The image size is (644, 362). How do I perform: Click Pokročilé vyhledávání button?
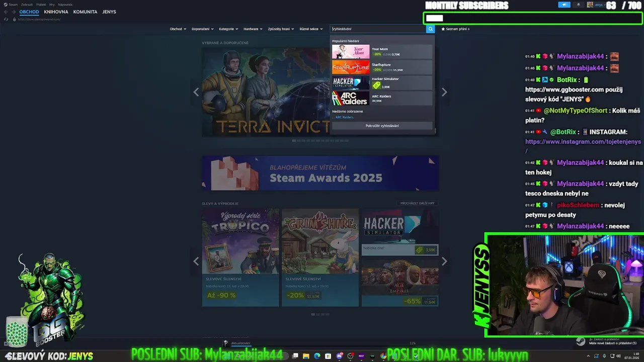tap(382, 126)
